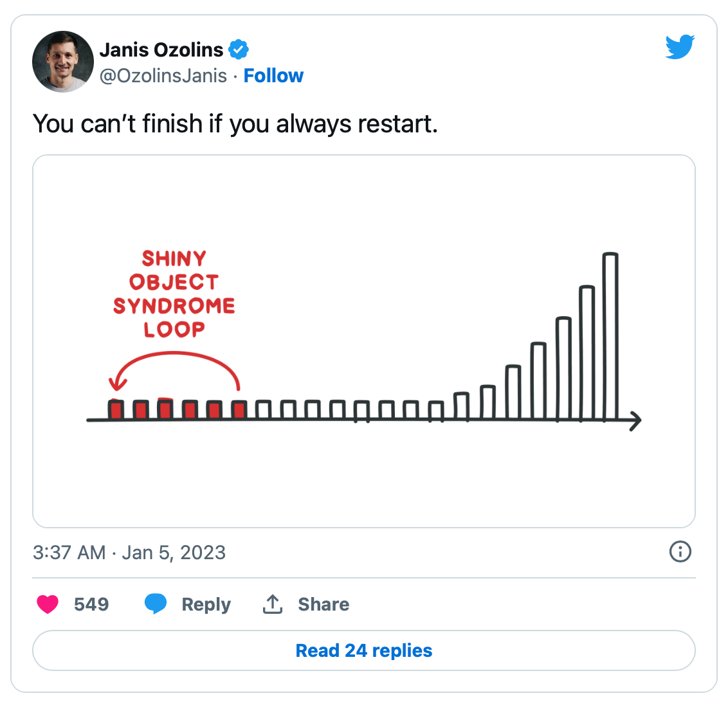The width and height of the screenshot is (728, 707).
Task: Open the embedded bar chart image
Action: 364,341
